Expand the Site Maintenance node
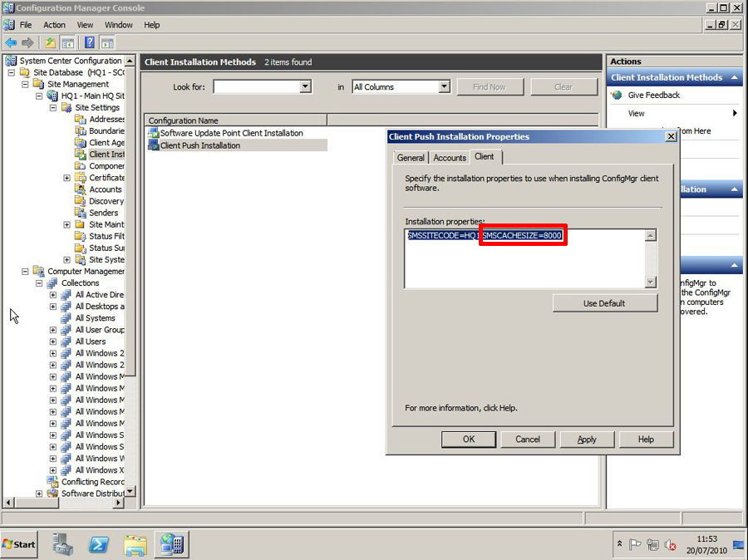 [66, 224]
